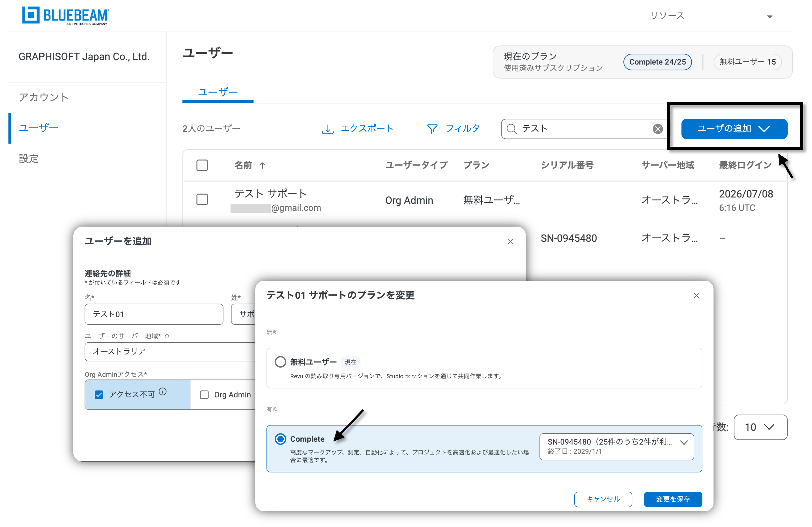This screenshot has width=812, height=527.
Task: Click the ユーザータイプ column header
Action: click(x=416, y=166)
